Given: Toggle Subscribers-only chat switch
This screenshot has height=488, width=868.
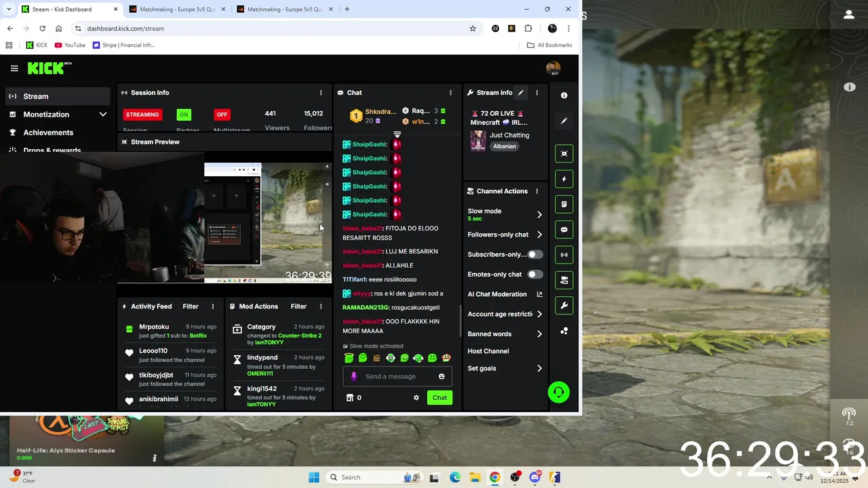Looking at the screenshot, I should pyautogui.click(x=535, y=254).
